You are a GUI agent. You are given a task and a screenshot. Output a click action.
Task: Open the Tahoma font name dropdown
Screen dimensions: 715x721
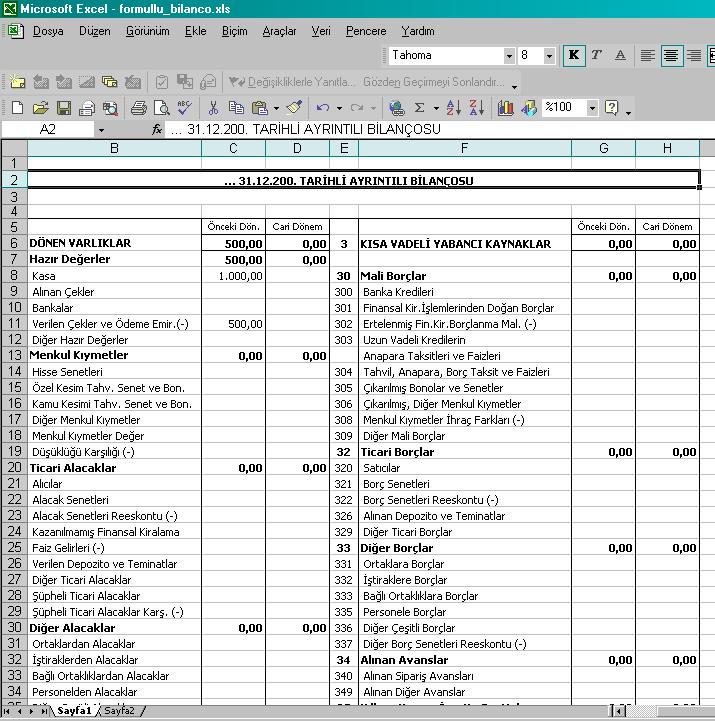[x=509, y=56]
